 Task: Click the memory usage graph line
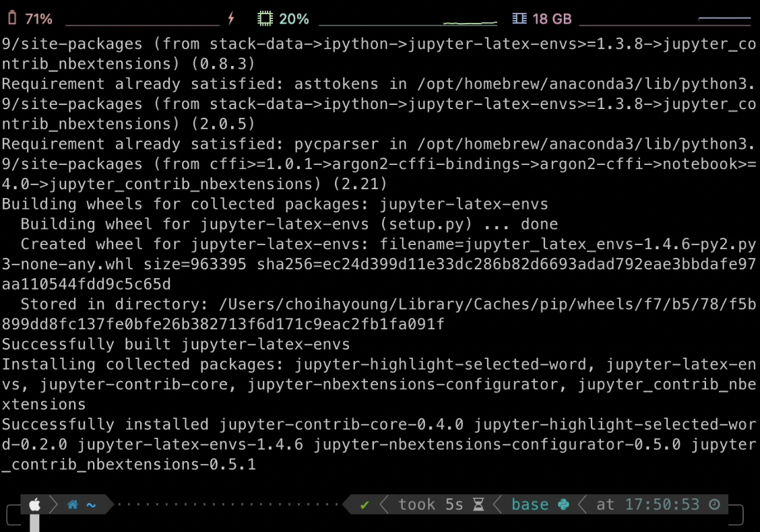[x=724, y=18]
